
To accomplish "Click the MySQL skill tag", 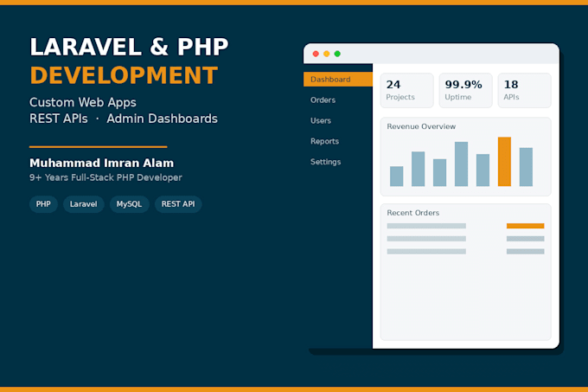I will [x=130, y=204].
